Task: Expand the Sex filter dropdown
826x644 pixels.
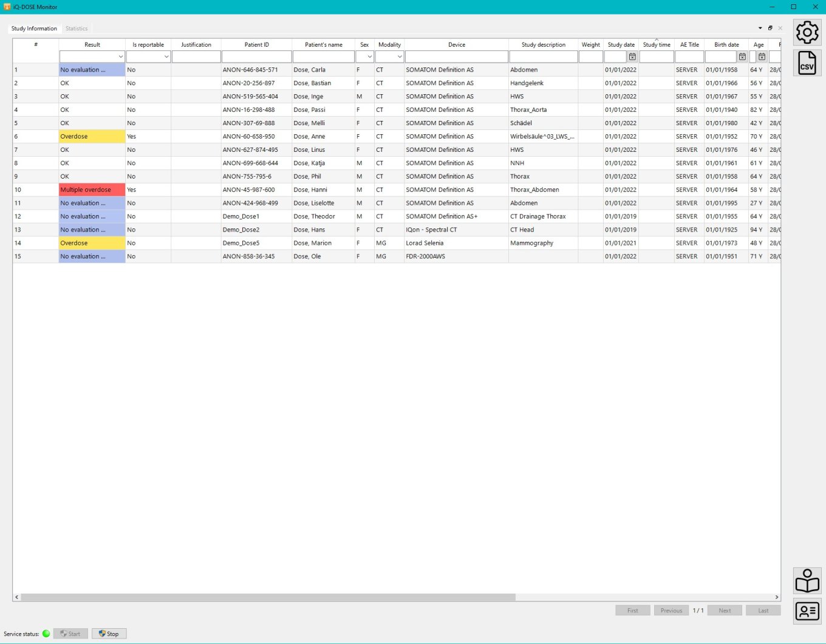Action: click(x=369, y=57)
